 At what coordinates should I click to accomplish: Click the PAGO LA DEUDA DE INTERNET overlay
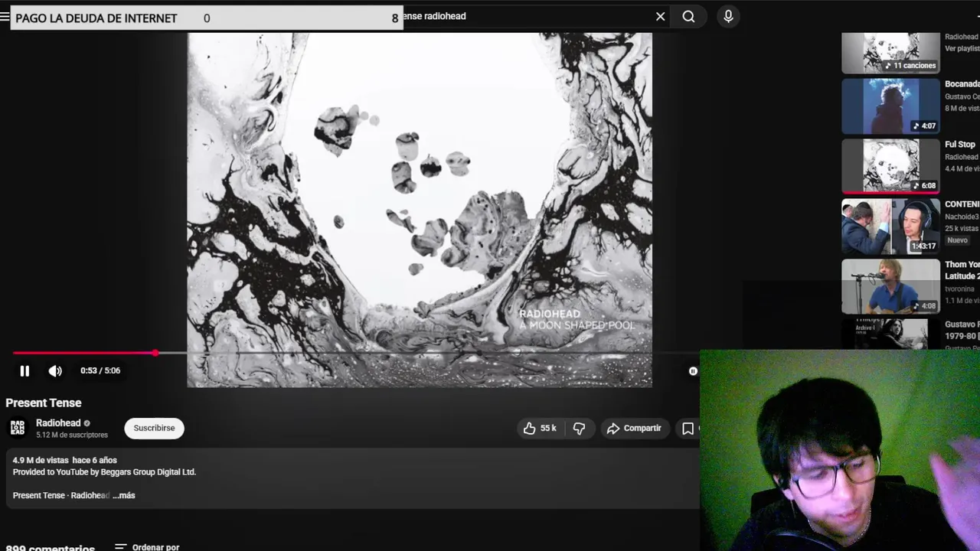(207, 18)
